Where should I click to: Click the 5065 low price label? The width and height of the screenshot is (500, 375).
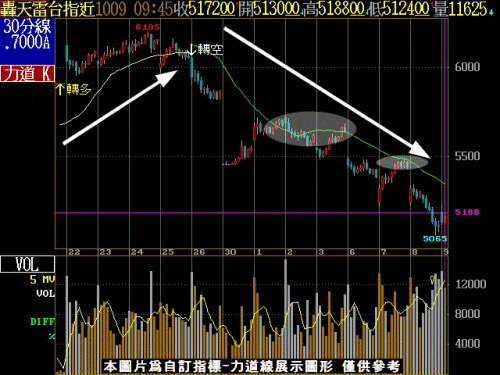(x=435, y=239)
